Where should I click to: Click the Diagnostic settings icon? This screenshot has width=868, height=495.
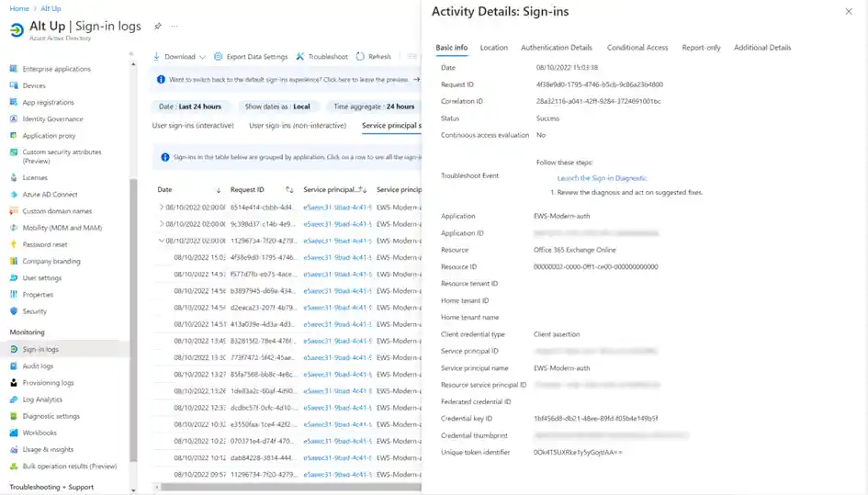pos(14,416)
